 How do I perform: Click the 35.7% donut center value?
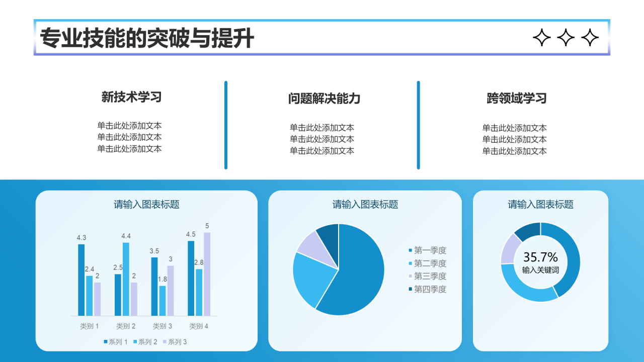(x=541, y=257)
